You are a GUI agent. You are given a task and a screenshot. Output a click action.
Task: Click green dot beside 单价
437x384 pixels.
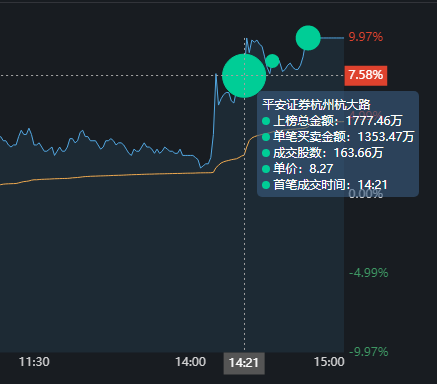[x=266, y=169]
